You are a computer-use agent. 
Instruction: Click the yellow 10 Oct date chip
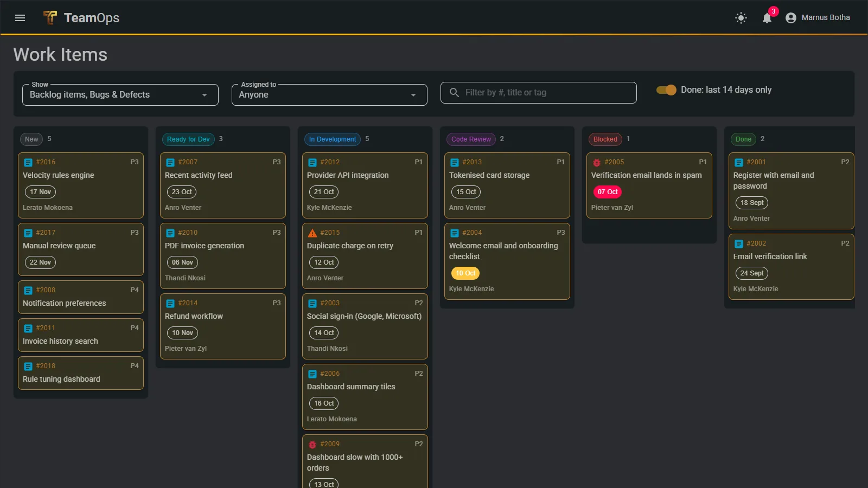(x=465, y=273)
